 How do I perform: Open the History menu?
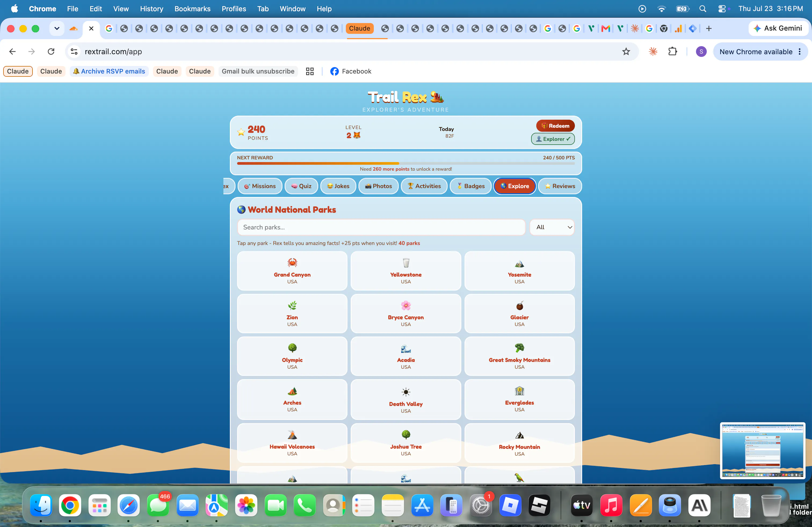151,9
